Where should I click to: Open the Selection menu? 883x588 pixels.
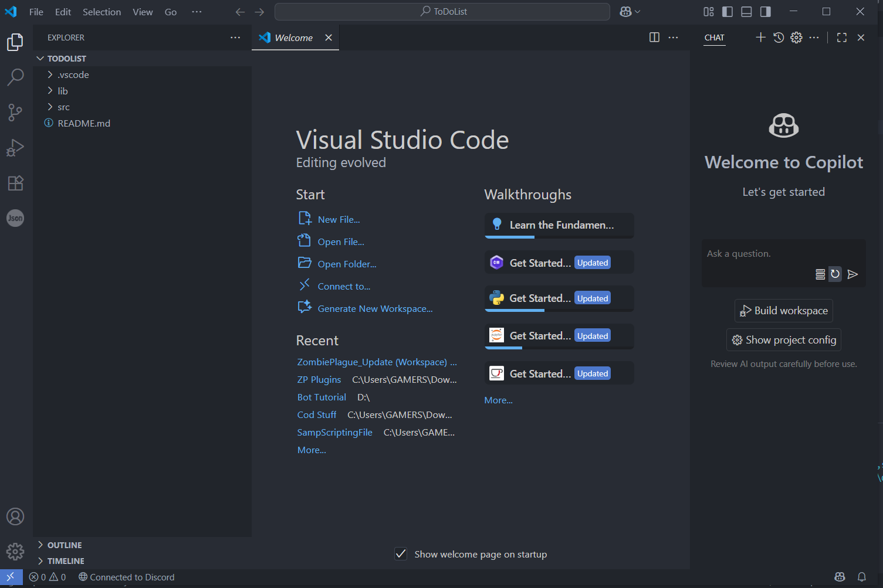point(102,12)
